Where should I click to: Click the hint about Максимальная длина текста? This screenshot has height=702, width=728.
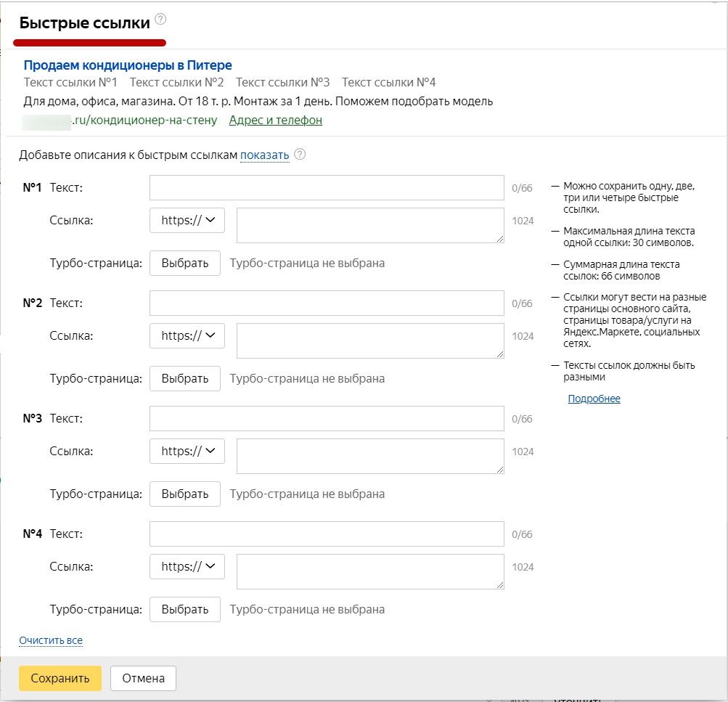[629, 237]
